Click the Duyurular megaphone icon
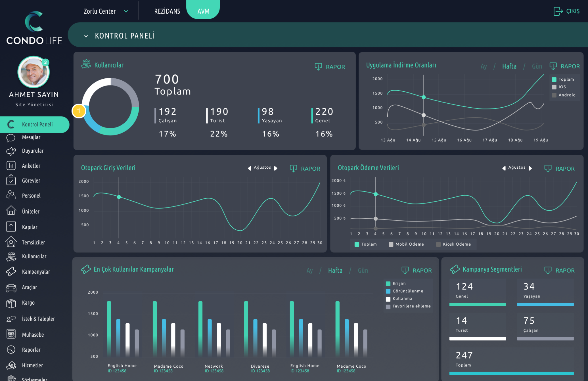Image resolution: width=588 pixels, height=381 pixels. pyautogui.click(x=11, y=151)
